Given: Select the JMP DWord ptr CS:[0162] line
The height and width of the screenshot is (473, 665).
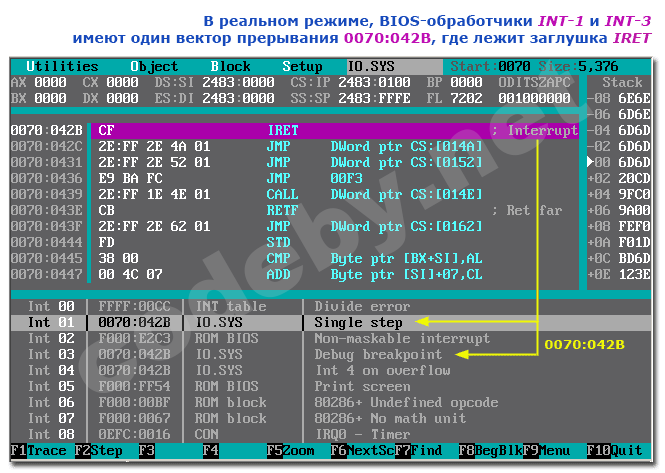Looking at the screenshot, I should pyautogui.click(x=294, y=227).
